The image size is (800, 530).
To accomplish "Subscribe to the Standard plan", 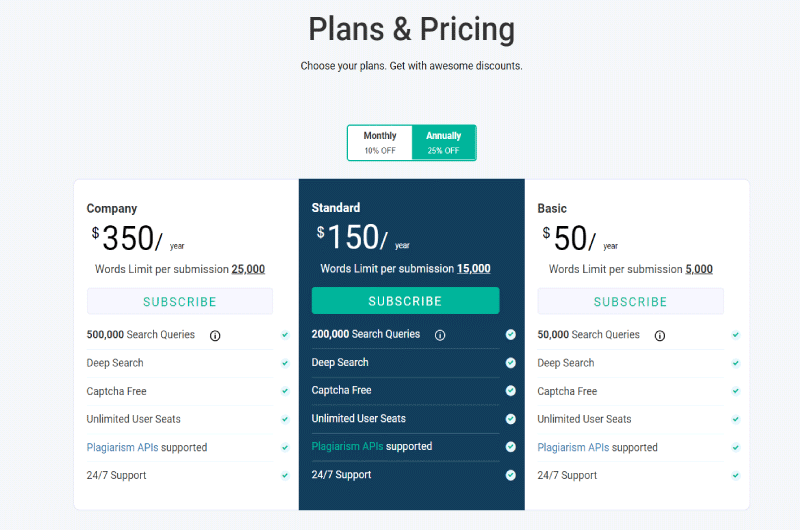I will (405, 301).
